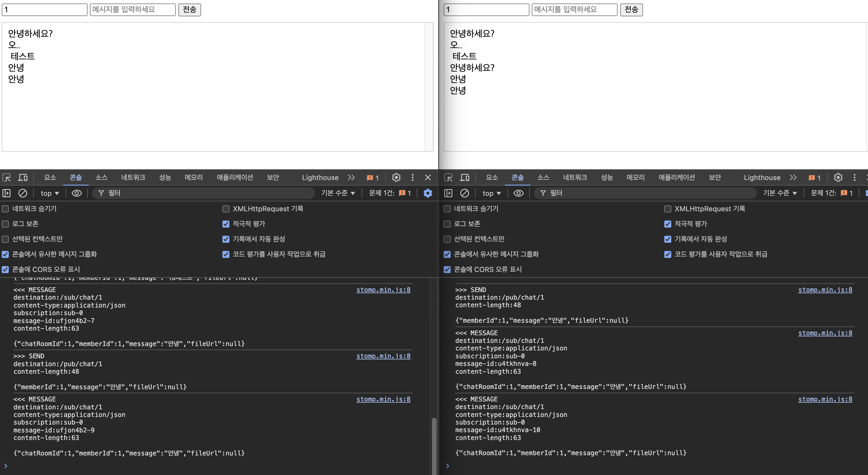Screen dimensions: 868x475
Task: Show console sidebar in left DevTools
Action: [6, 193]
